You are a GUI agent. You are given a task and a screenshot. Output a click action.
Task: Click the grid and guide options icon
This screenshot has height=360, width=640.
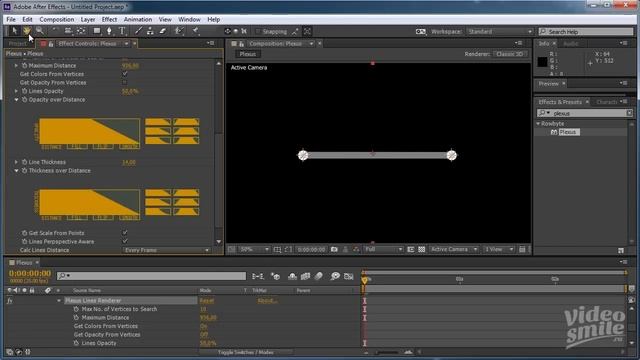coord(278,249)
